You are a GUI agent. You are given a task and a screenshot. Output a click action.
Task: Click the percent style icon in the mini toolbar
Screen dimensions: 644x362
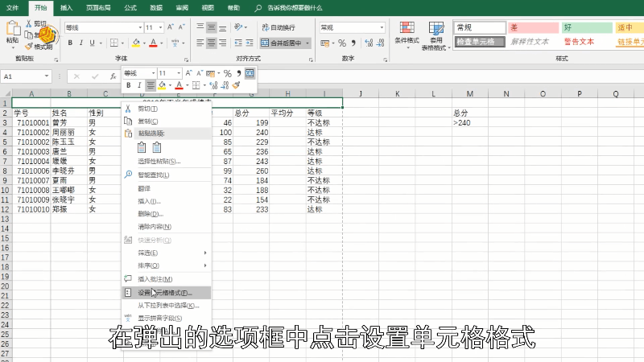pos(228,73)
